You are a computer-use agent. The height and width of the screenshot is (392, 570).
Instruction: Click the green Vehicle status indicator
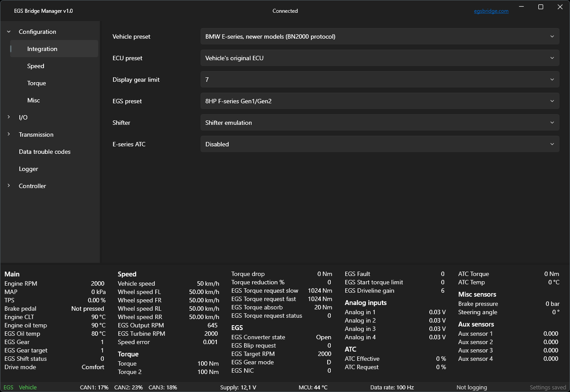coord(28,387)
